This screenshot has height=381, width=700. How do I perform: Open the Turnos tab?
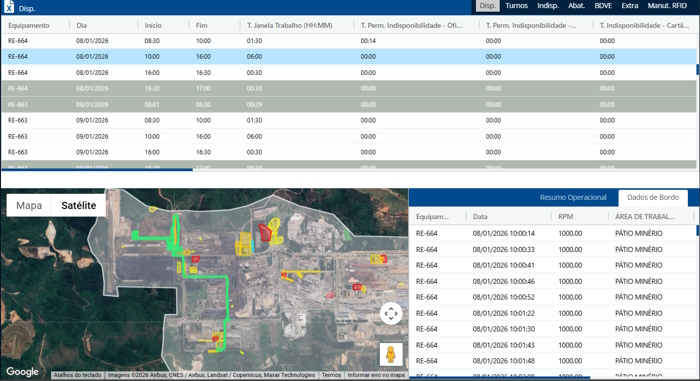517,6
